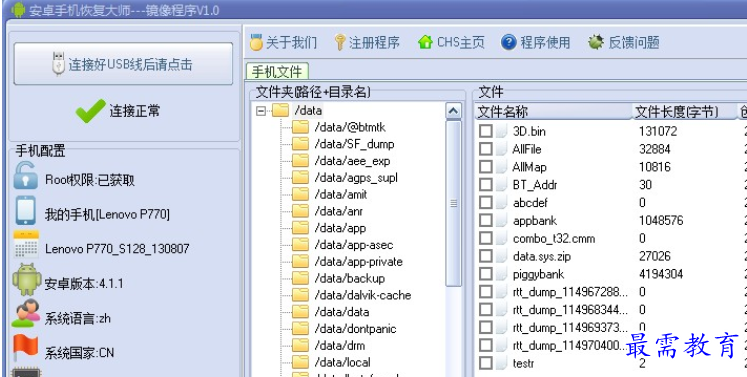Check the data.sys.zip checkbox
Image resolution: width=747 pixels, height=377 pixels.
tap(485, 256)
